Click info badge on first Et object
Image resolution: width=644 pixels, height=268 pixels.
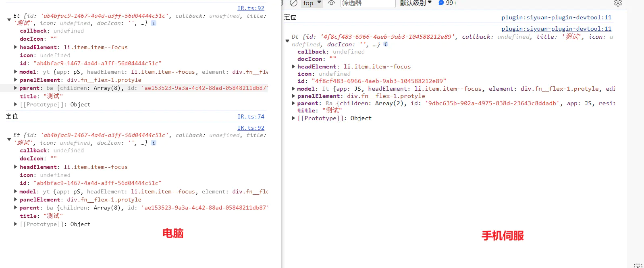pyautogui.click(x=154, y=23)
